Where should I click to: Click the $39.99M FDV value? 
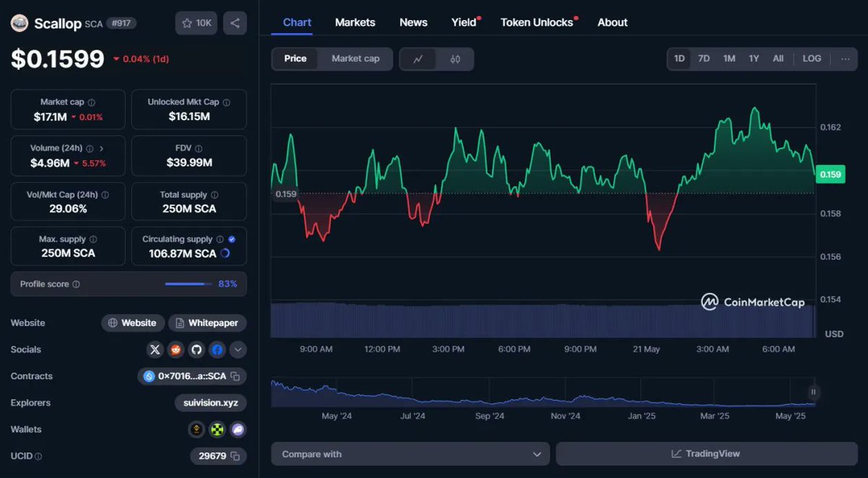coord(190,163)
